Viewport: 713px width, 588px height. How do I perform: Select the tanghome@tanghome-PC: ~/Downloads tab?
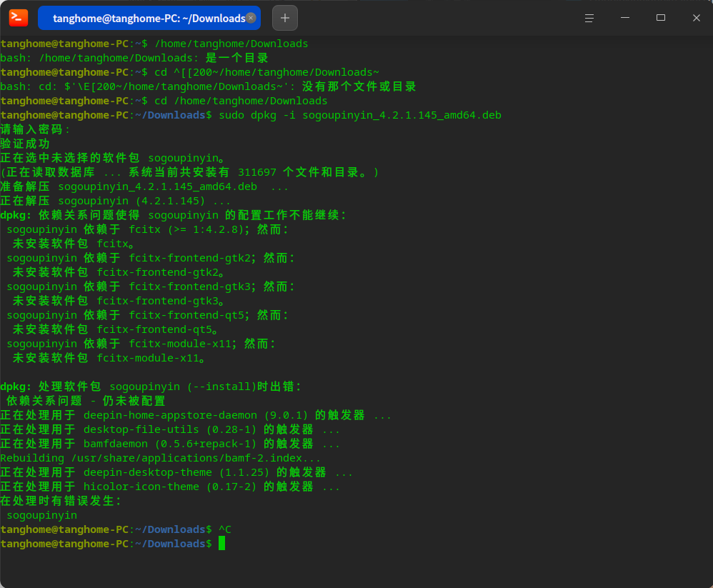(x=149, y=18)
